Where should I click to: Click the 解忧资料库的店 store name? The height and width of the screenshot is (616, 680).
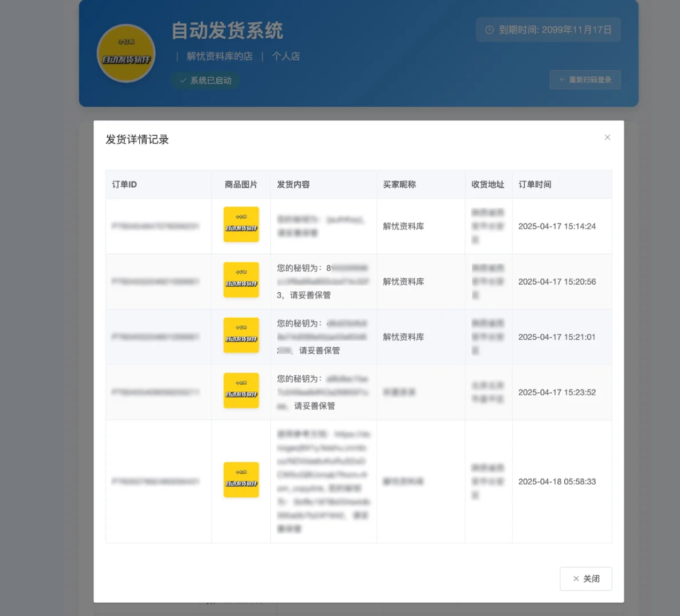220,56
